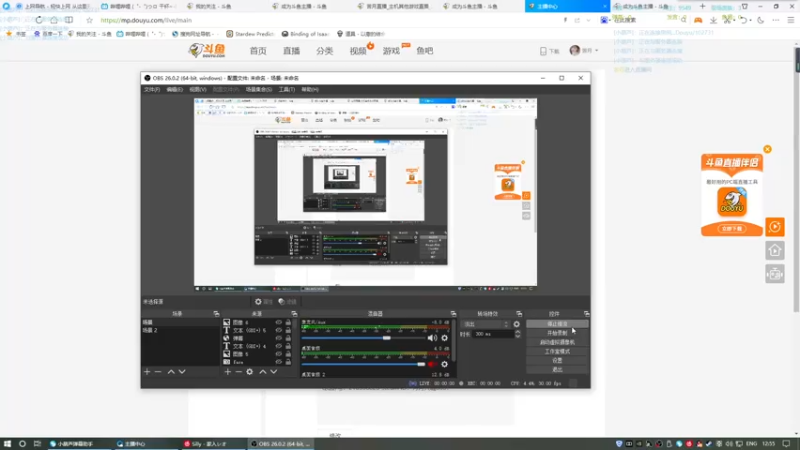Open the OBS Tools menu (工具)
Screen dimensions: 800x450
pos(287,89)
